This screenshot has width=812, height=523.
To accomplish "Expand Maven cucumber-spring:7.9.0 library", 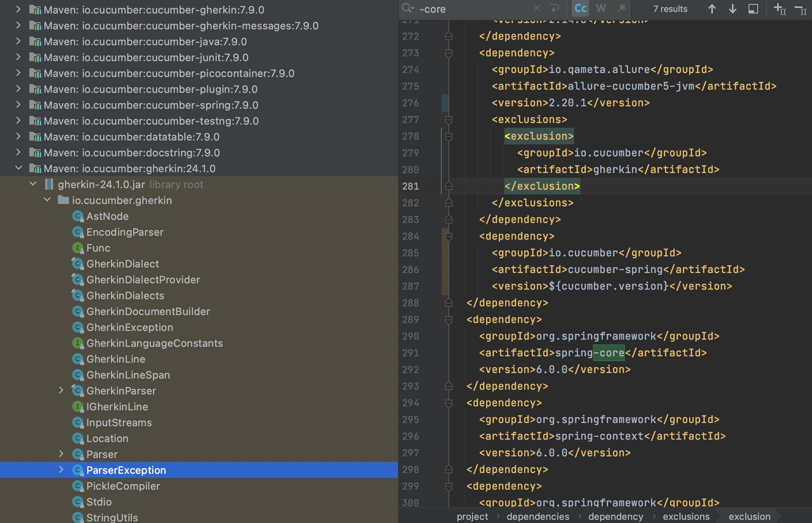I will 18,105.
